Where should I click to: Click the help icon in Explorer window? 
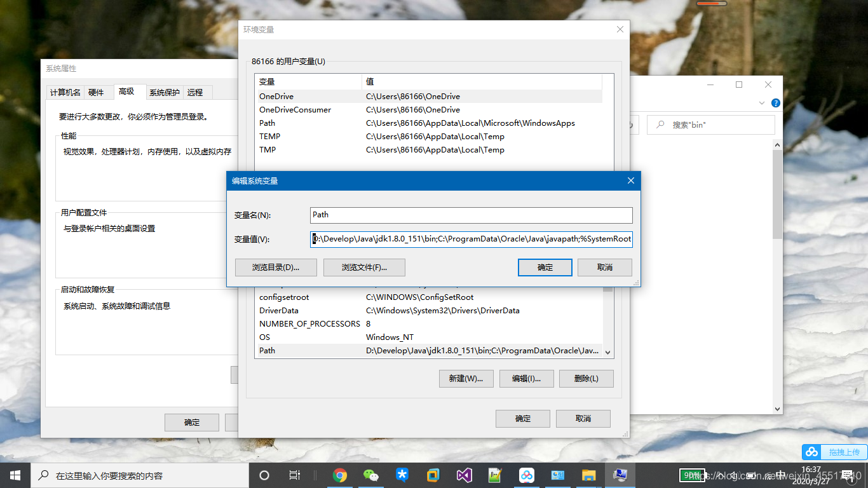tap(775, 103)
